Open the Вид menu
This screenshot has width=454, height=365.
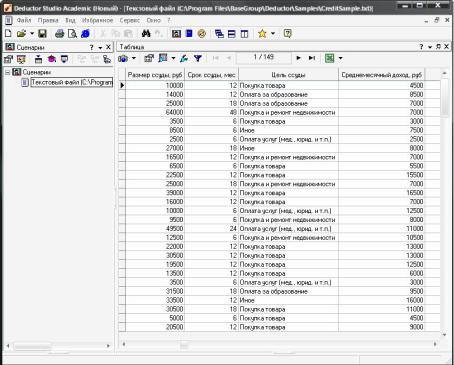click(x=70, y=20)
